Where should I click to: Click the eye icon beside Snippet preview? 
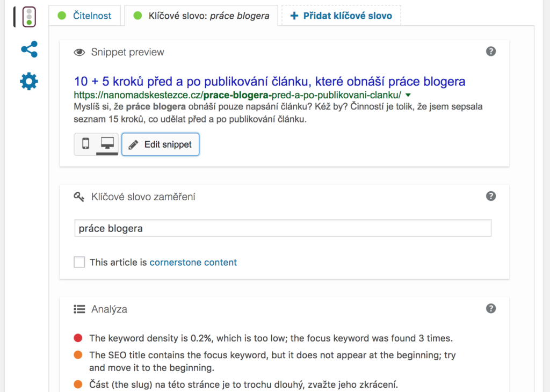79,52
